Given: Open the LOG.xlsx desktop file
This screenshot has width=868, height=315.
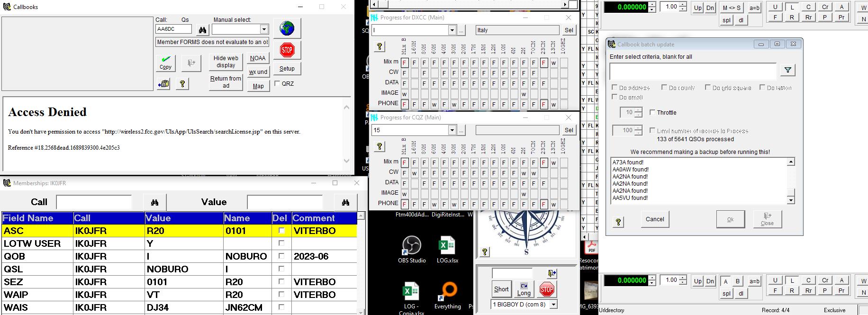Looking at the screenshot, I should (447, 250).
